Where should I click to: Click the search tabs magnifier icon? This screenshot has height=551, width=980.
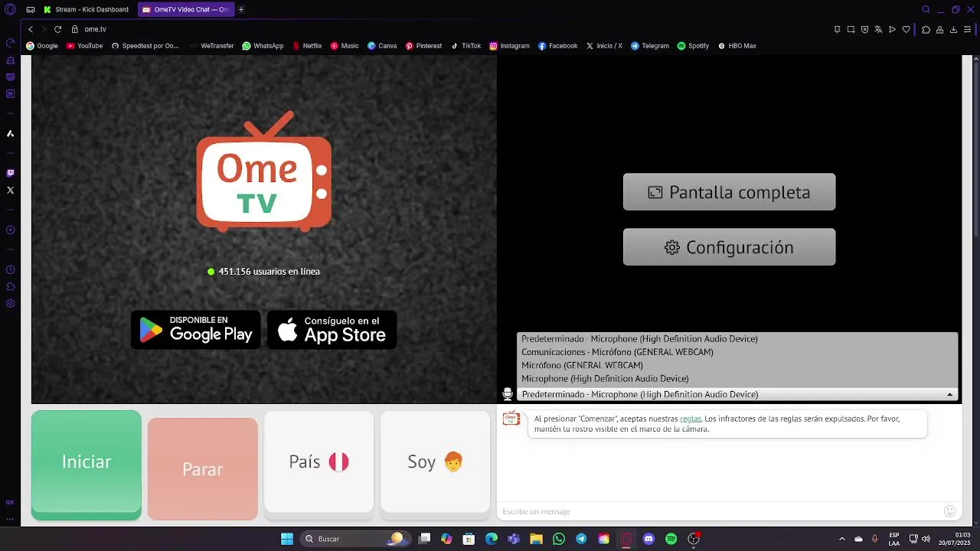[926, 10]
